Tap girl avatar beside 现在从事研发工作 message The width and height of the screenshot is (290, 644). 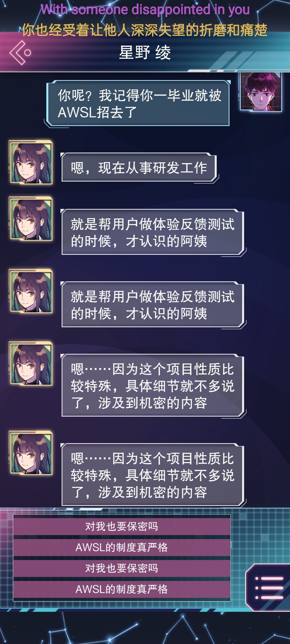coord(31,162)
